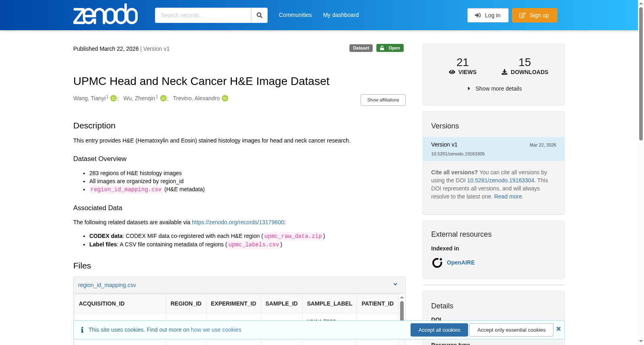Screen dimensions: 644x345
Task: Click the search magnifier icon button
Action: click(259, 15)
